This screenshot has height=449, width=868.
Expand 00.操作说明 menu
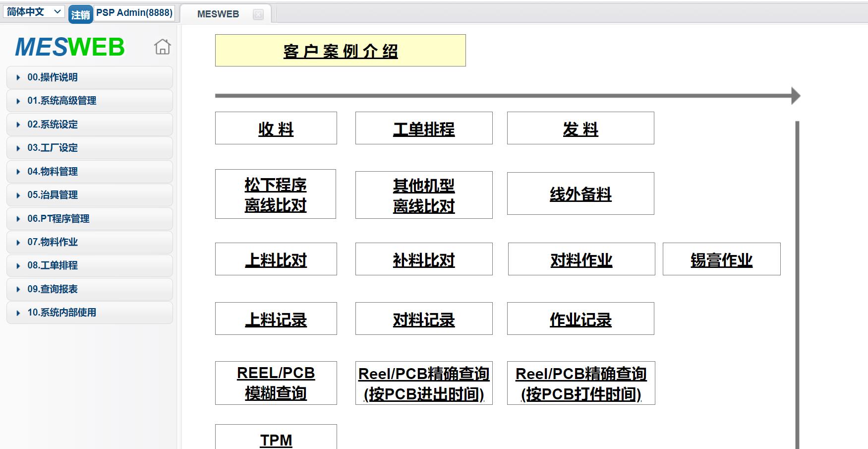90,77
